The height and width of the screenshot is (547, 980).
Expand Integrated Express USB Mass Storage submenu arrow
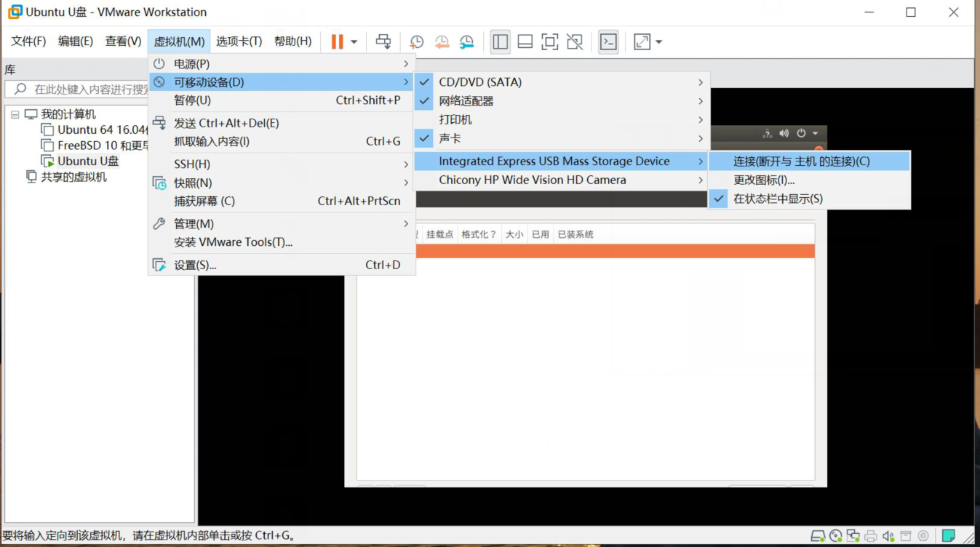[701, 161]
